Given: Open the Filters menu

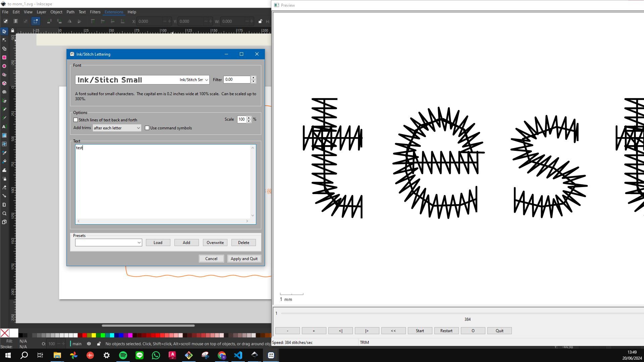Looking at the screenshot, I should pos(95,12).
